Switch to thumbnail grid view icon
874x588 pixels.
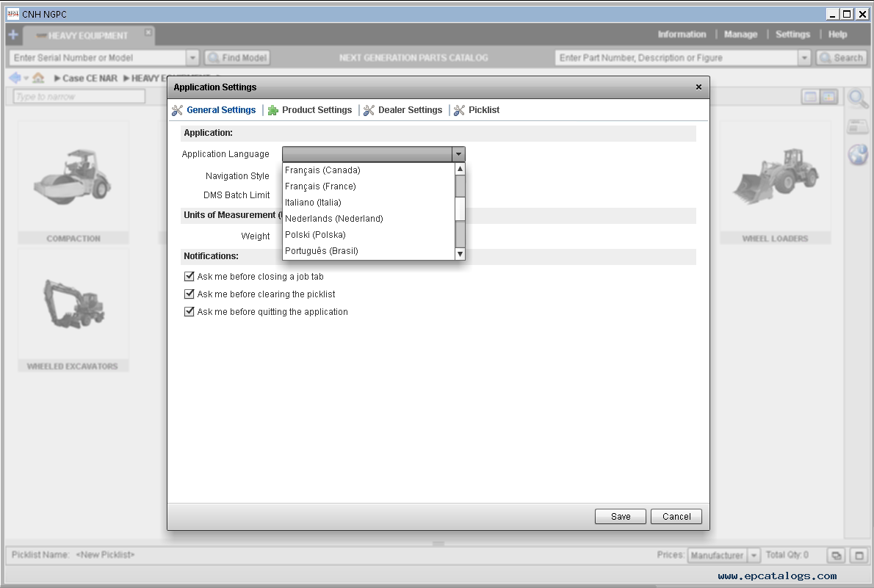[x=829, y=97]
